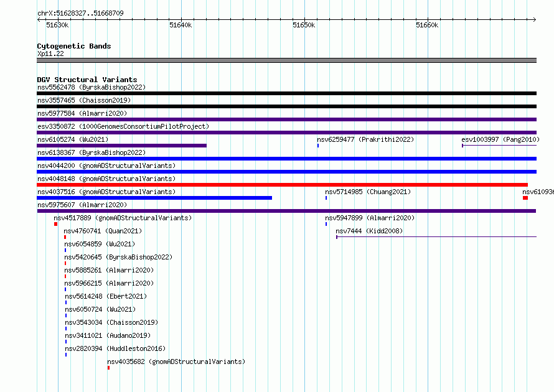Open nsv2820394 (Huddleston2016) label

click(115, 348)
